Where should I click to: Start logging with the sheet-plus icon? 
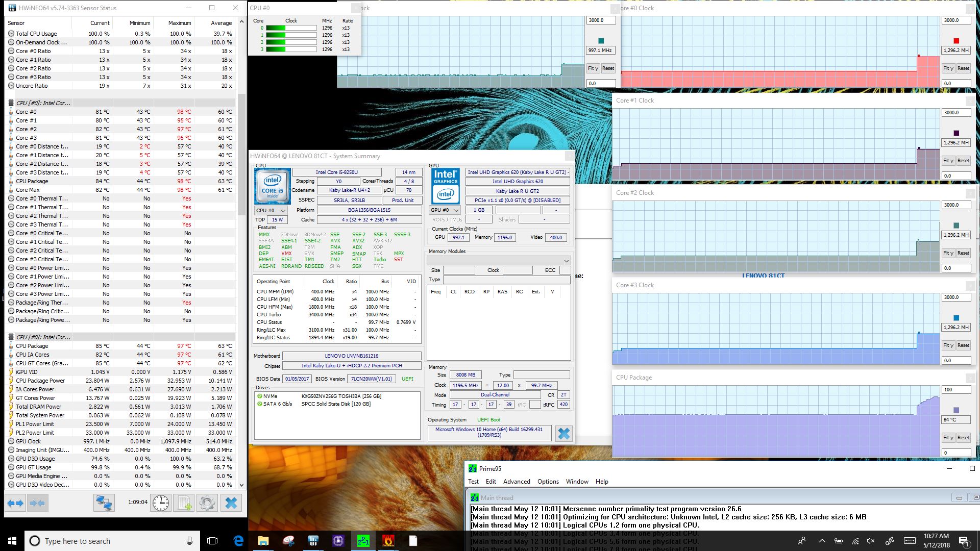pyautogui.click(x=184, y=503)
